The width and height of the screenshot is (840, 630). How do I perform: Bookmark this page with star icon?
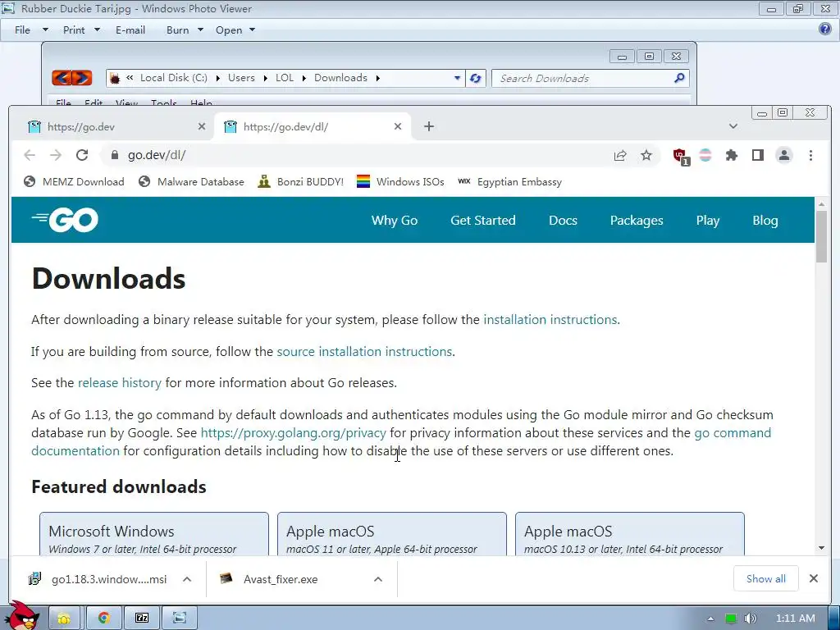tap(646, 155)
